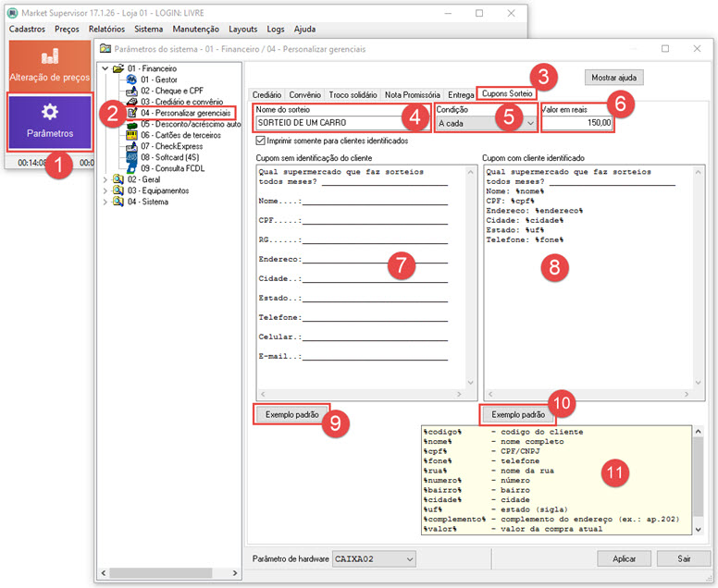Open the Parâmetro de hardware combo box

pos(374,558)
